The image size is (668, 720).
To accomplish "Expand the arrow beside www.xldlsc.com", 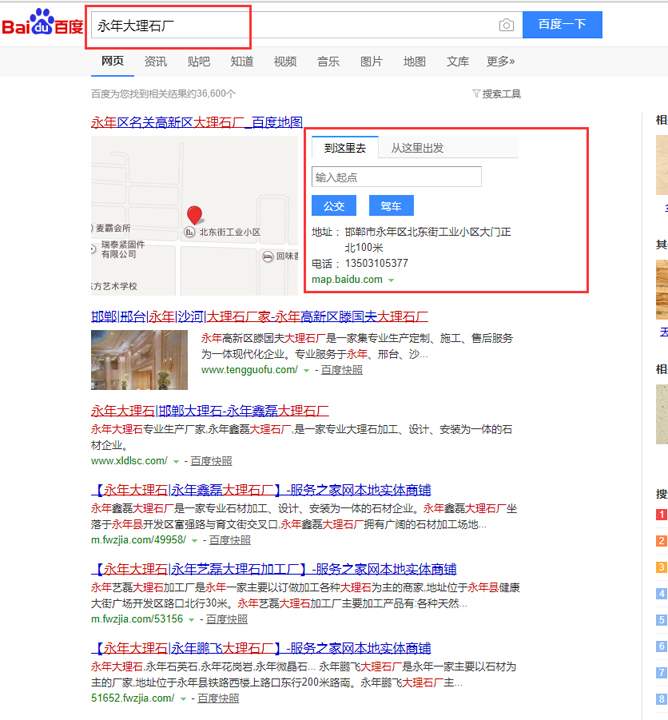I will pos(176,461).
